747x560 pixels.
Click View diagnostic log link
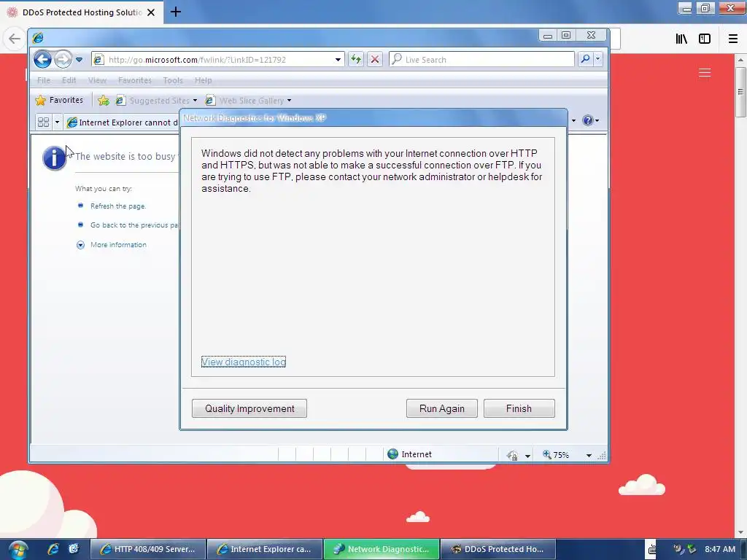244,362
